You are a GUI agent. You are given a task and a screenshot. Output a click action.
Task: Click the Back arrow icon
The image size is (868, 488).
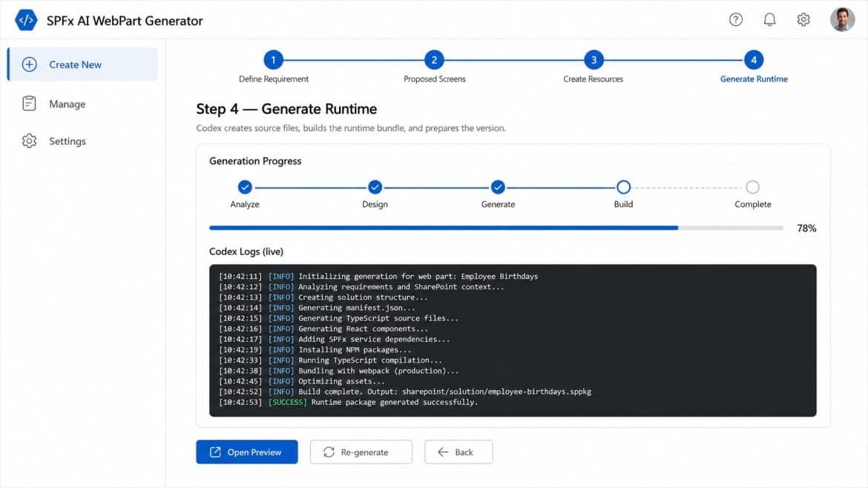click(x=443, y=452)
